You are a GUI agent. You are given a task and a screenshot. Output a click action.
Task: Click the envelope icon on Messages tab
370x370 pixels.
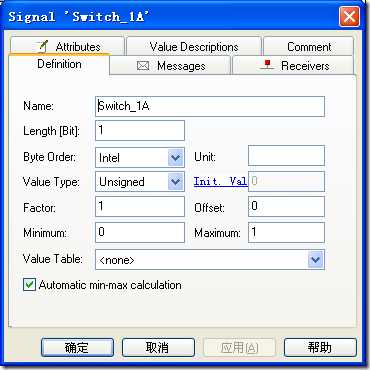(143, 66)
